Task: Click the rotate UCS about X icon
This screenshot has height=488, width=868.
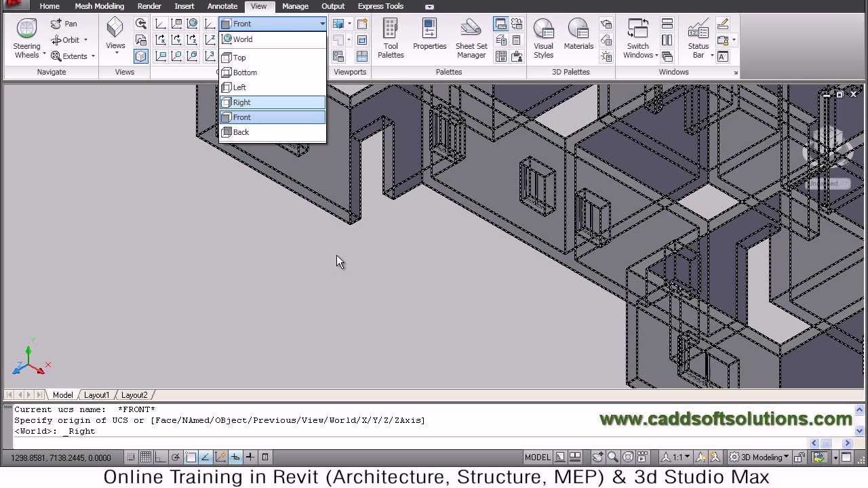Action: coord(161,40)
